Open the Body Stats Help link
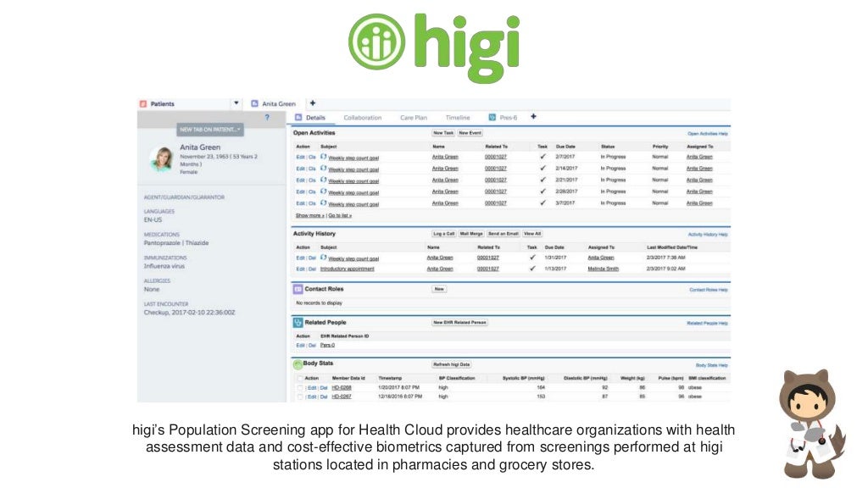 (x=712, y=366)
